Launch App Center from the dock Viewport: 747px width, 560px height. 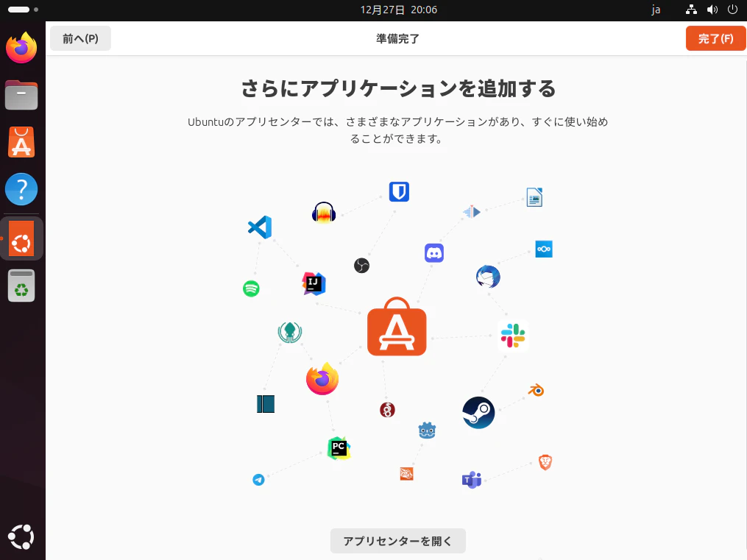pos(21,142)
